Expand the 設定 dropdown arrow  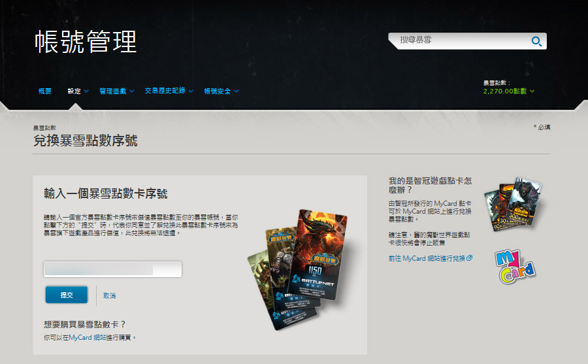pos(87,91)
